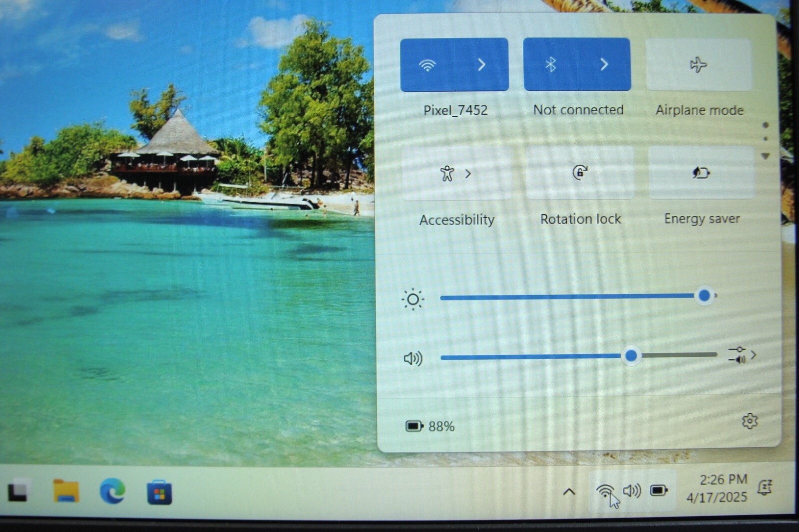Image resolution: width=799 pixels, height=532 pixels.
Task: Open Microsoft Edge from taskbar
Action: click(x=112, y=491)
